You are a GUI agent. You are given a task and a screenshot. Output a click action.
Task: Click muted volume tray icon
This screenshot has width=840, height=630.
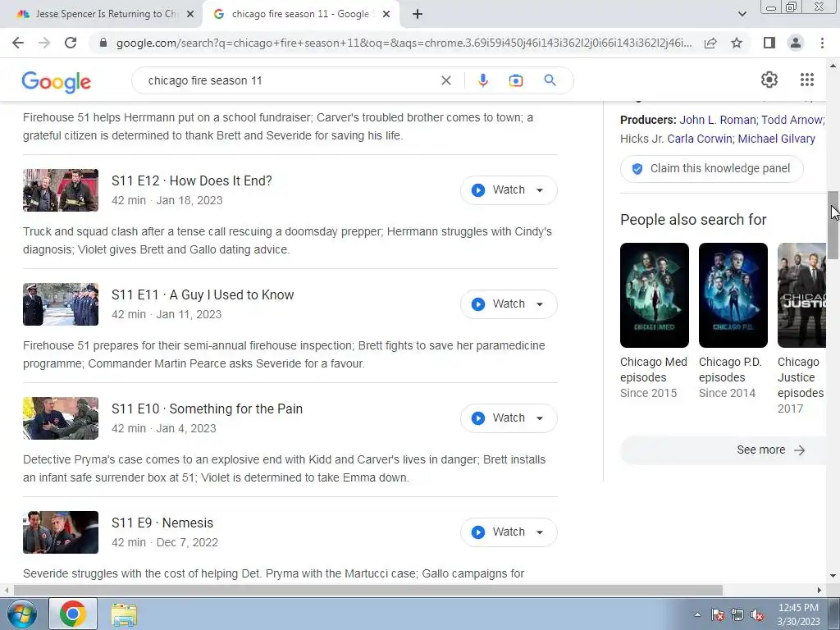757,614
